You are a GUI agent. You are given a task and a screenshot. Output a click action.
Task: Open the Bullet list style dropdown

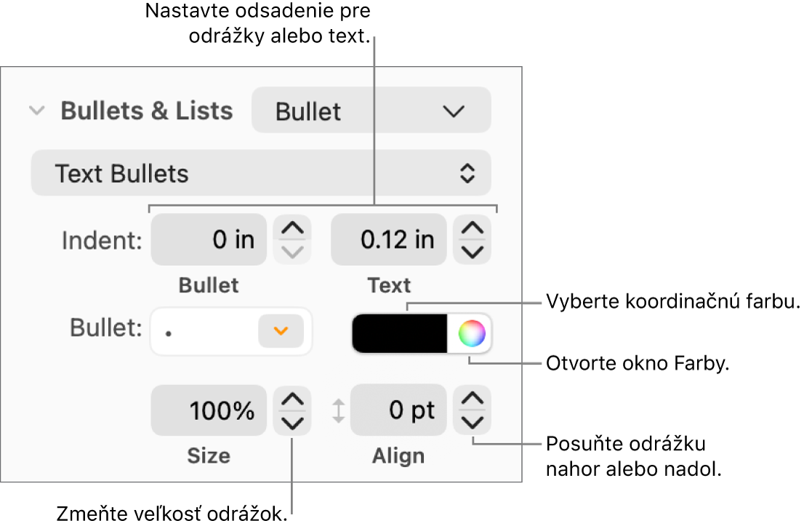[x=371, y=111]
